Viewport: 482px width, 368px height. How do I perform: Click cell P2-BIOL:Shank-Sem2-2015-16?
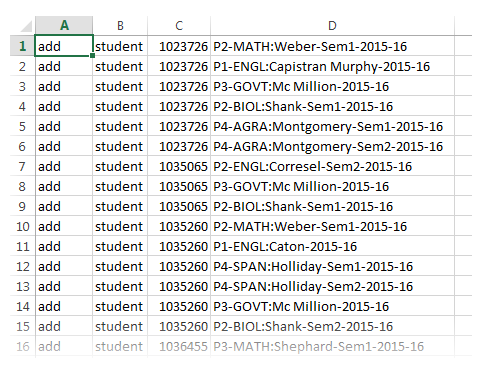(x=332, y=326)
